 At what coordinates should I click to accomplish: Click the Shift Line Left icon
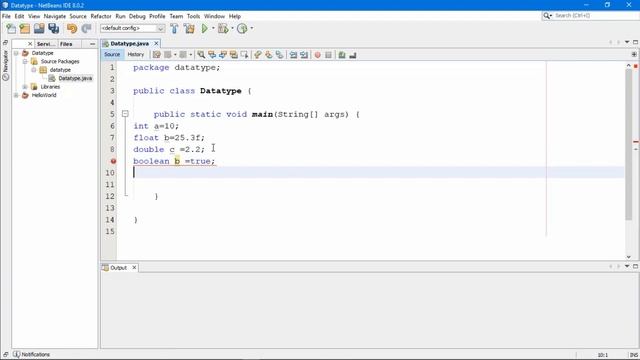pos(293,55)
